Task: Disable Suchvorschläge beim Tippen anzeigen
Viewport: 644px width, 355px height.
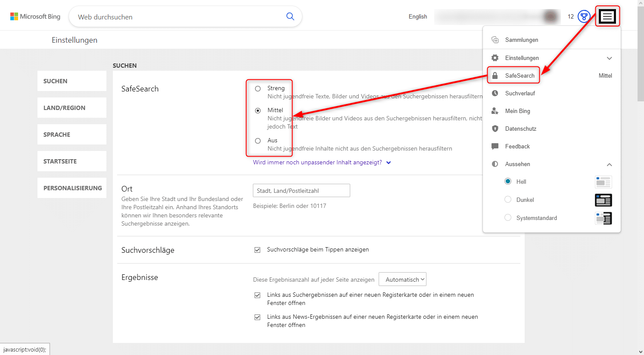Action: point(257,249)
